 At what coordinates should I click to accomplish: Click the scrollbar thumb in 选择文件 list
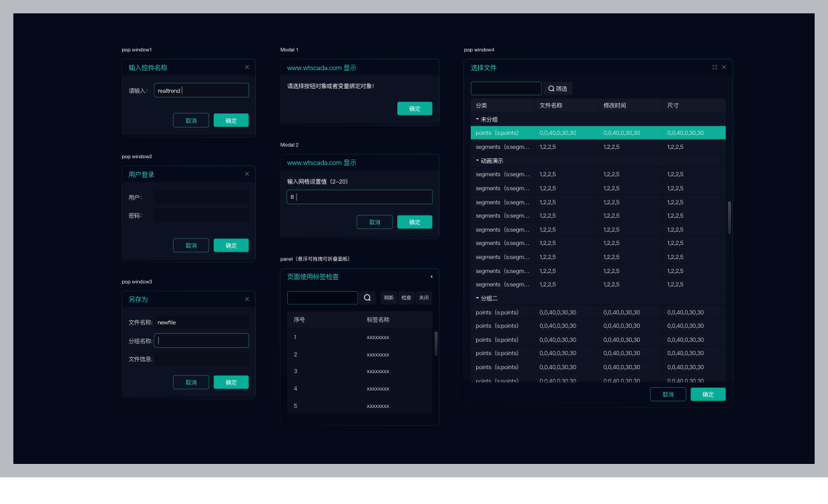pyautogui.click(x=729, y=217)
